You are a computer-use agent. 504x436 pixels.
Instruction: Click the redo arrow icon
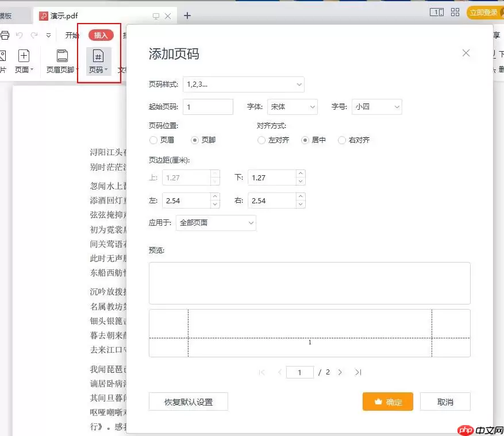(34, 36)
